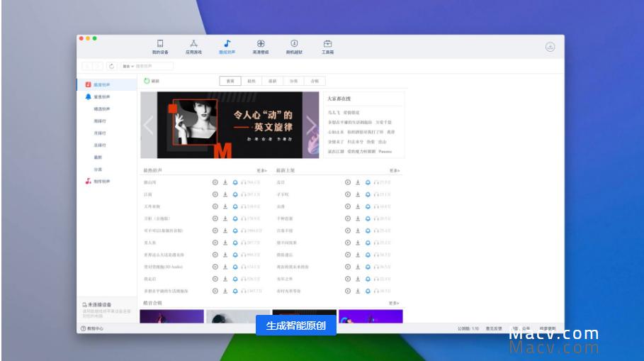Open the My Device section (我的设备)
This screenshot has width=644, height=361.
coord(160,47)
